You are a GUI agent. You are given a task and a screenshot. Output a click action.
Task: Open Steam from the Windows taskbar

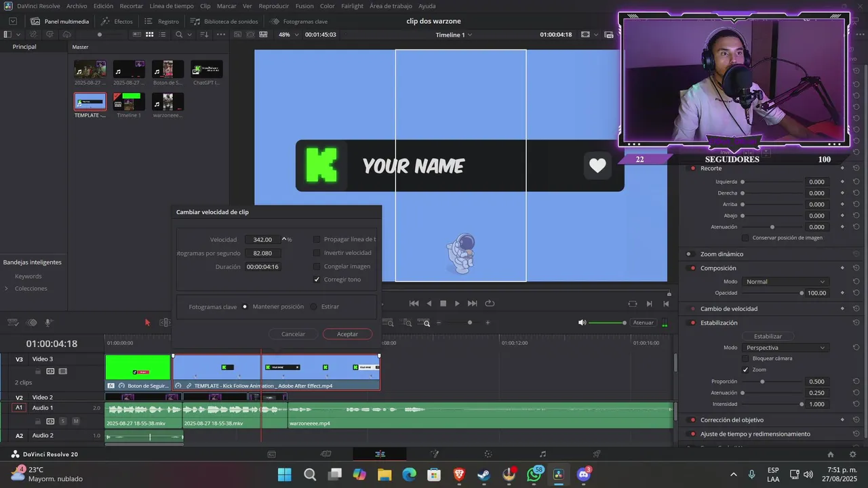pos(484,474)
